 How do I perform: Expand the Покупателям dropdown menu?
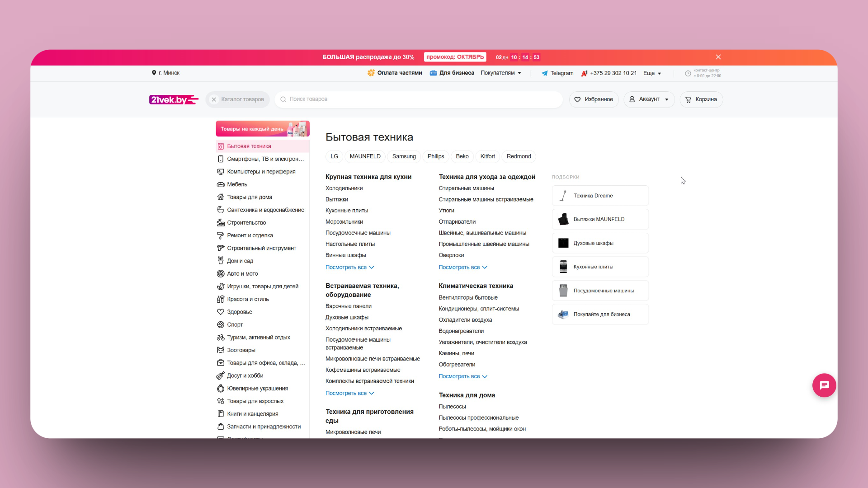pyautogui.click(x=501, y=73)
